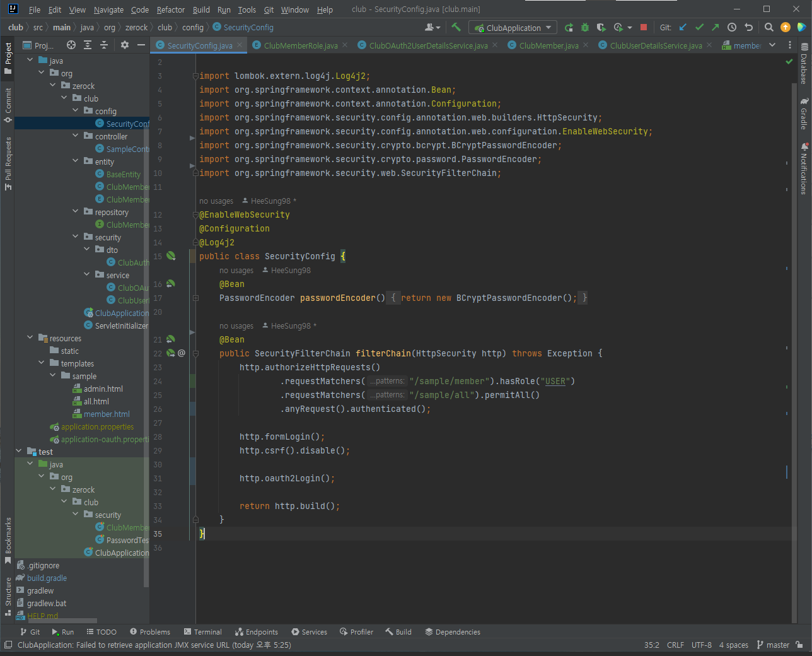
Task: Open the Dependencies tool window
Action: click(x=453, y=631)
